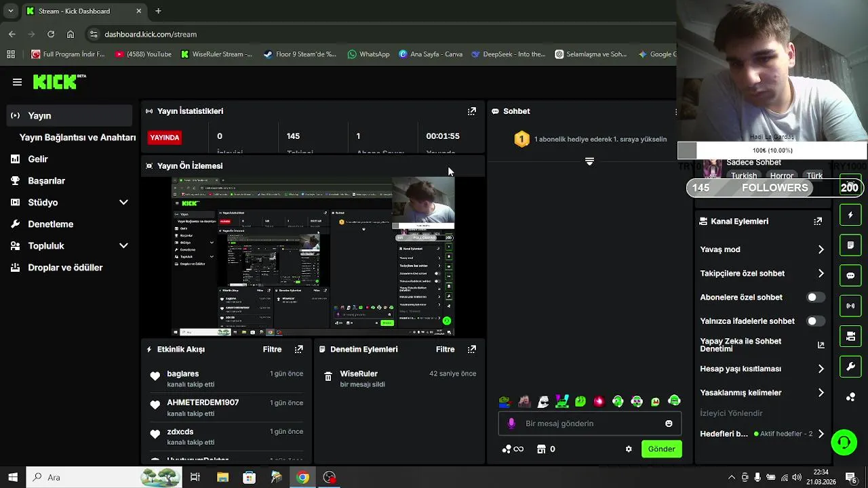Open Yayın Bağlantısı ve Anahtarı
The width and height of the screenshot is (868, 488).
point(77,138)
